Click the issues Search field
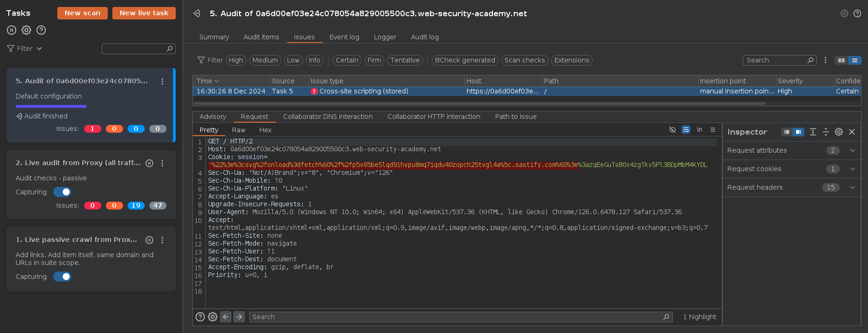This screenshot has height=333, width=868. [x=779, y=60]
